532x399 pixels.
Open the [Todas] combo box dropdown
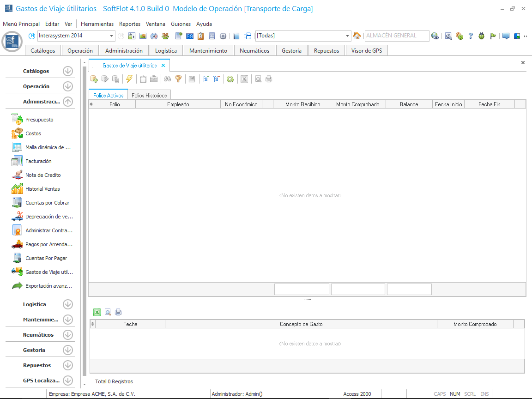pos(348,36)
